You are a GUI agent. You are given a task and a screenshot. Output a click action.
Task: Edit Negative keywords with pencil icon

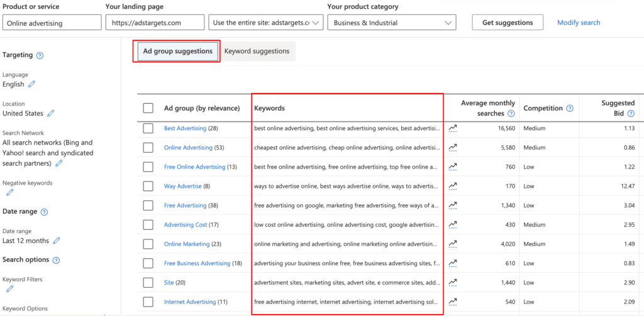[x=9, y=192]
